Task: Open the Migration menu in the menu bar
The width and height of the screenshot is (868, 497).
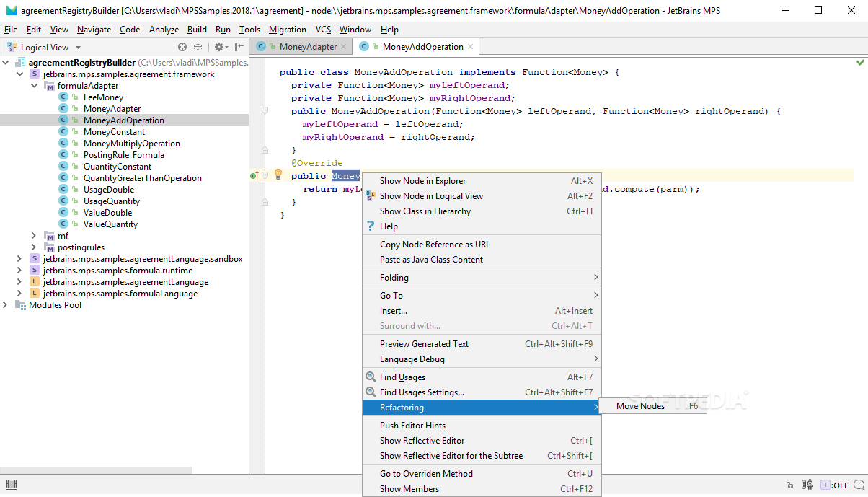Action: (288, 30)
